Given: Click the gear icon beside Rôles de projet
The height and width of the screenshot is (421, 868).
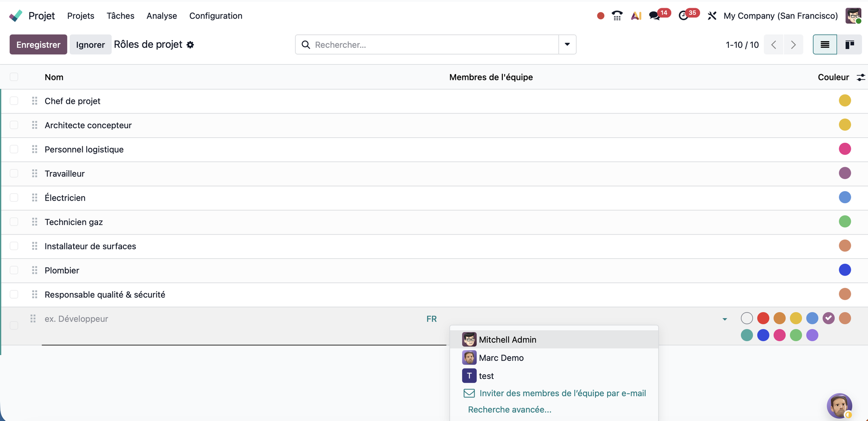Looking at the screenshot, I should (190, 45).
